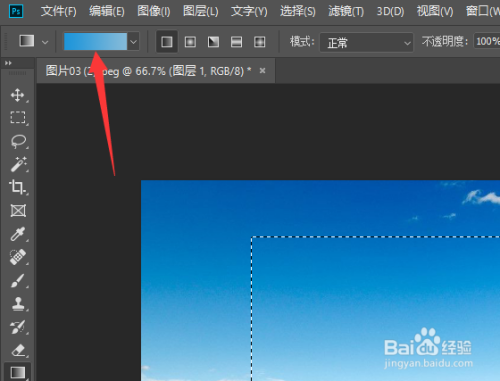
Task: Select the Rectangular Marquee tool
Action: point(18,118)
